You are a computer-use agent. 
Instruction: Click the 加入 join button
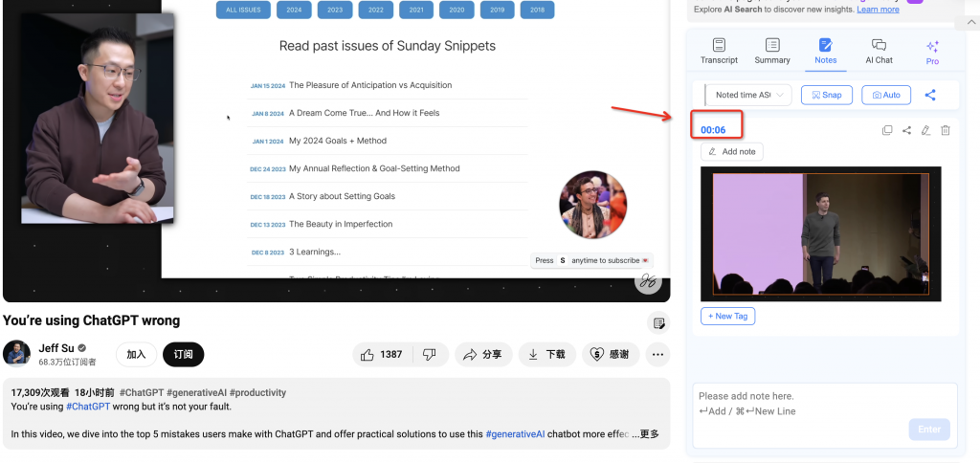tap(136, 354)
